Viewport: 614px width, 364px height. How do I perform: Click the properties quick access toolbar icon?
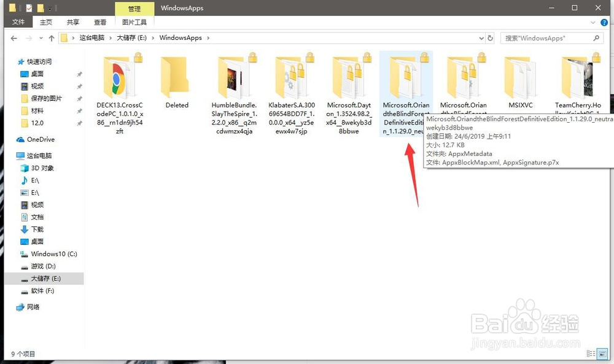tap(29, 8)
